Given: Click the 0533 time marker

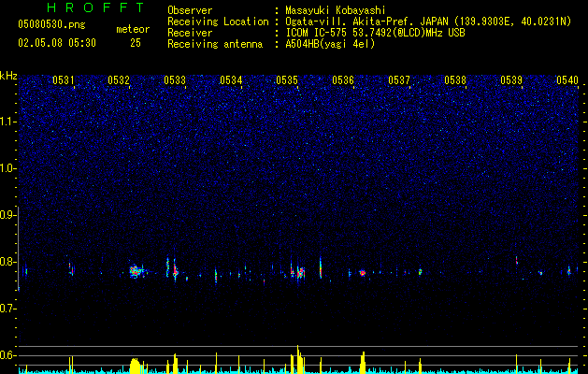Looking at the screenshot, I should [x=175, y=80].
